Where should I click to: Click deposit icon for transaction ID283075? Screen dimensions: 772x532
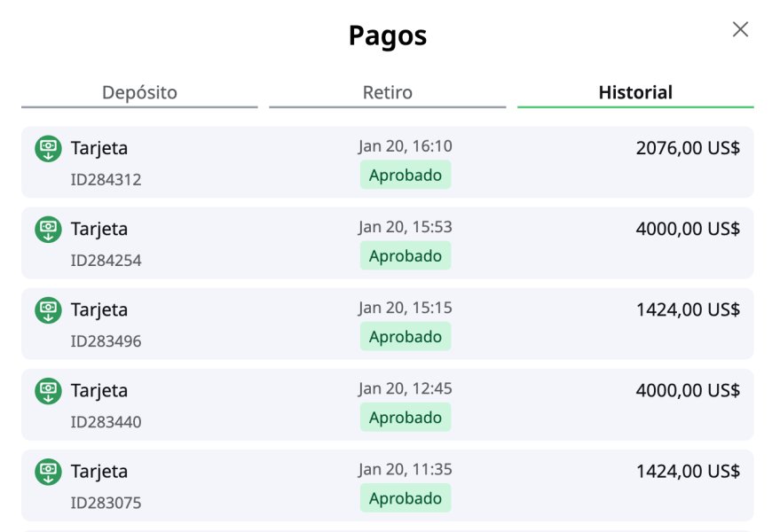(x=48, y=472)
